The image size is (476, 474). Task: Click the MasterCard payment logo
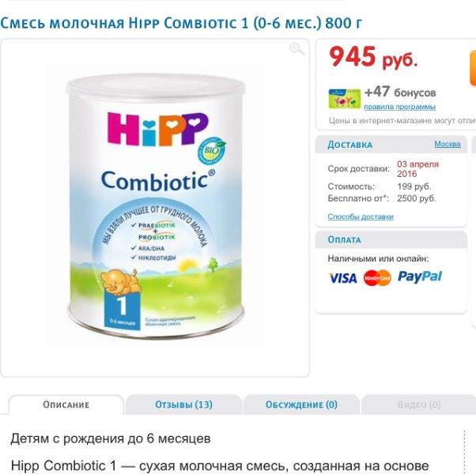click(377, 277)
